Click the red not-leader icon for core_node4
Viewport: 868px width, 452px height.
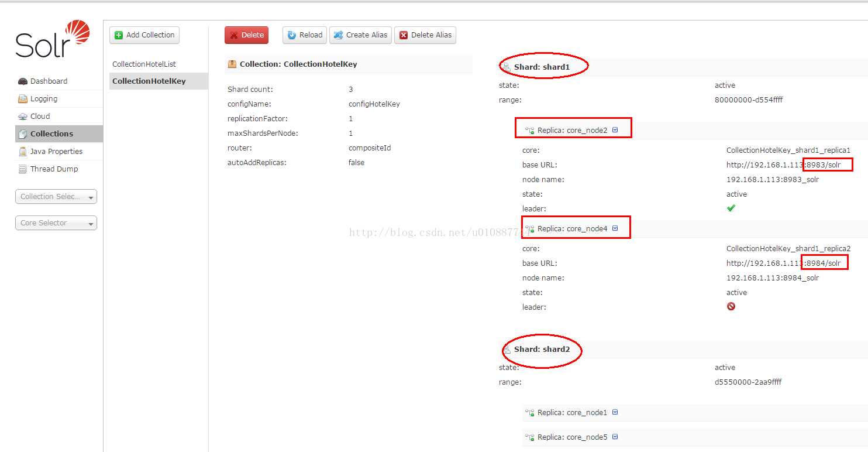point(731,306)
